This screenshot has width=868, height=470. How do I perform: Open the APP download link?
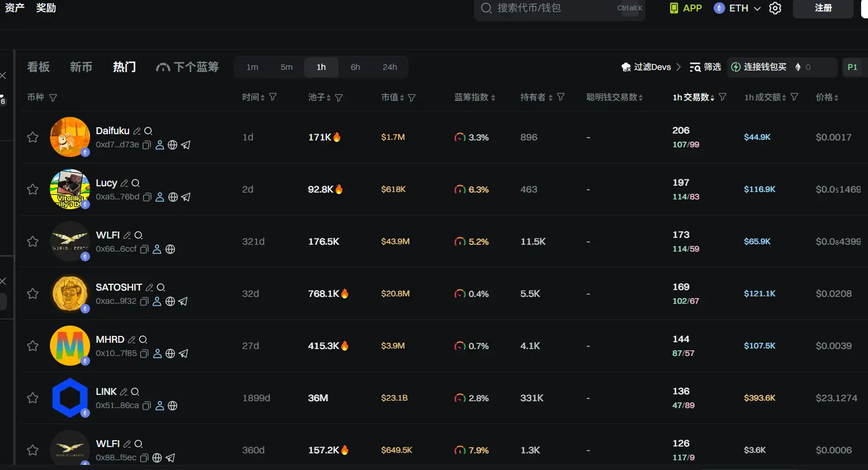[686, 8]
